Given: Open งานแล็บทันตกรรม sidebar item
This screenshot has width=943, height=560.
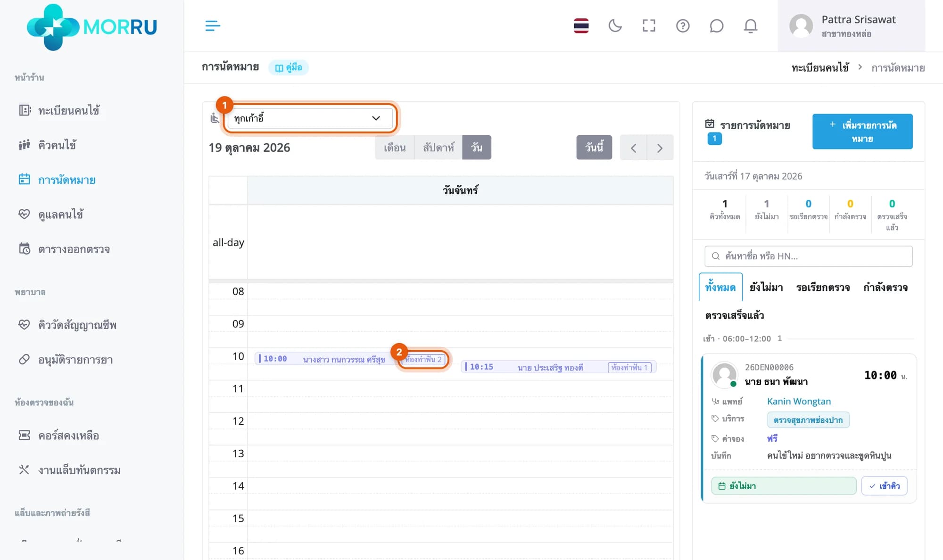Looking at the screenshot, I should [x=79, y=470].
